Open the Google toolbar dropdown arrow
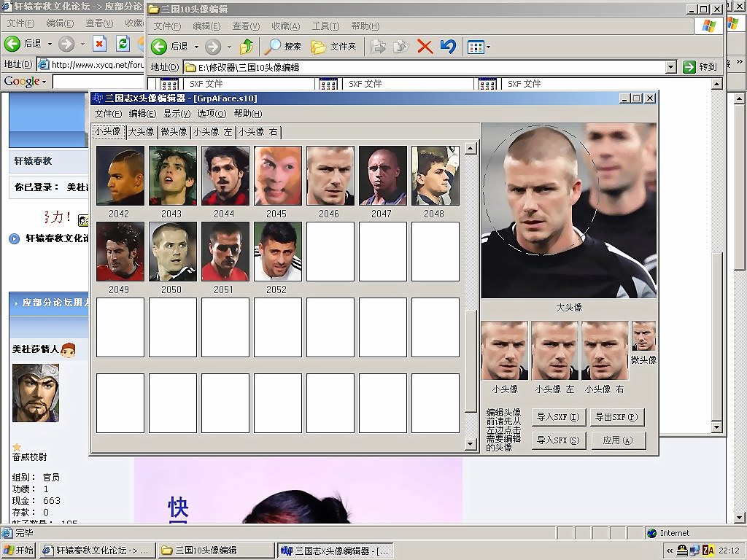747x560 pixels. click(44, 82)
